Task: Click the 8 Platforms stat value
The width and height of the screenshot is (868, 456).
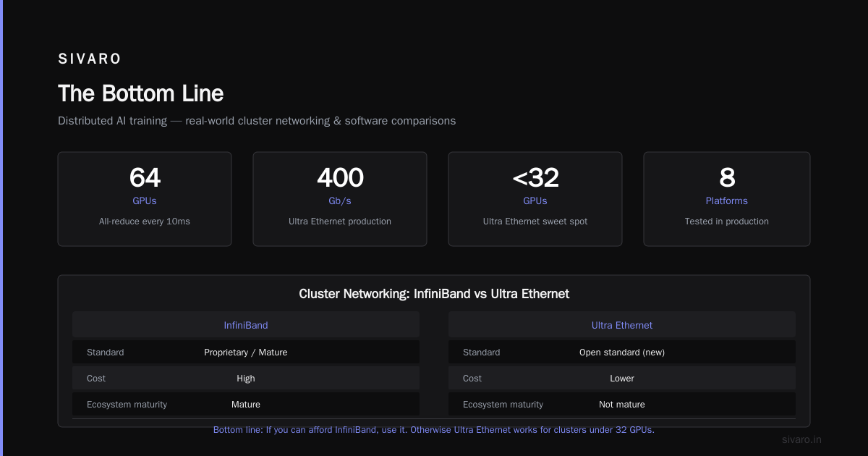Action: click(727, 177)
